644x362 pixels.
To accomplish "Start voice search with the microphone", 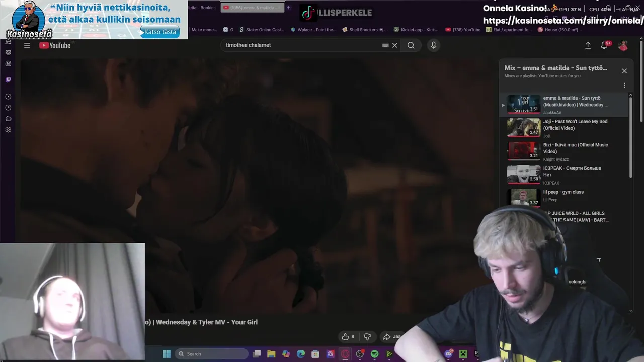I will [x=434, y=45].
